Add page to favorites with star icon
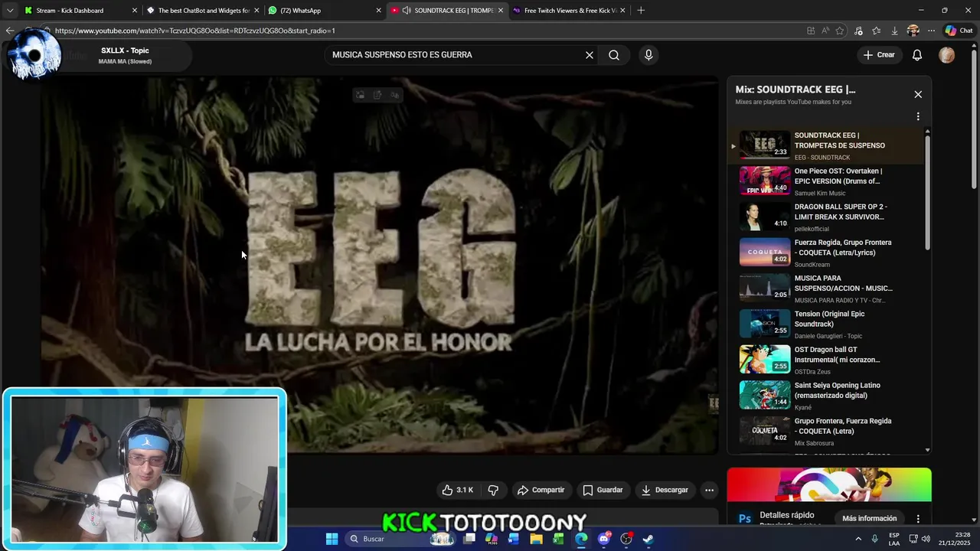 [840, 31]
